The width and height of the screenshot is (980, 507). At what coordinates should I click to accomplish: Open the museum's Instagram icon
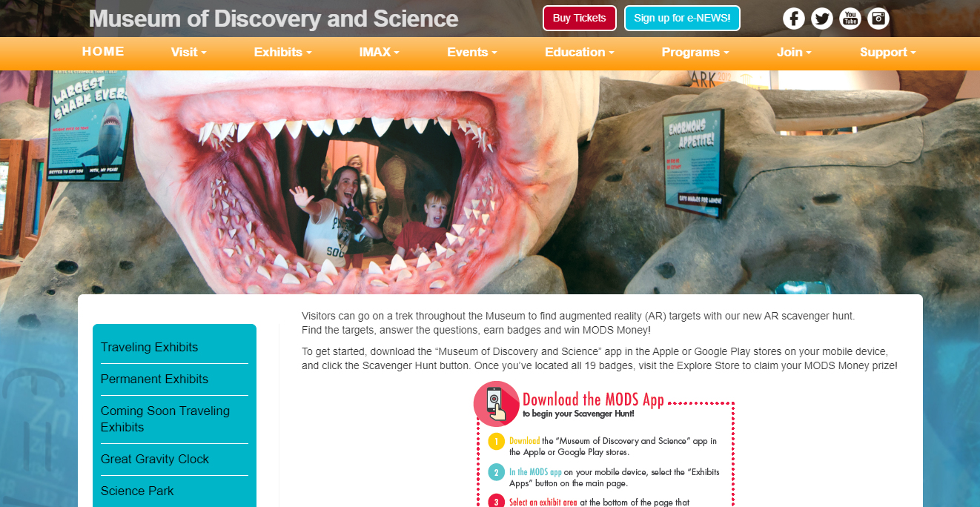(x=878, y=19)
